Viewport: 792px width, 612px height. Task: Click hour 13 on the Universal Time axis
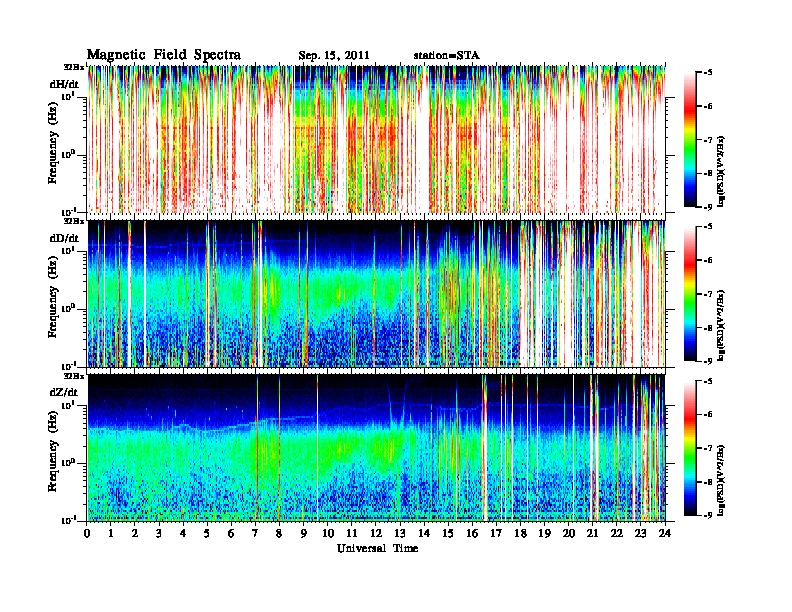tap(400, 533)
